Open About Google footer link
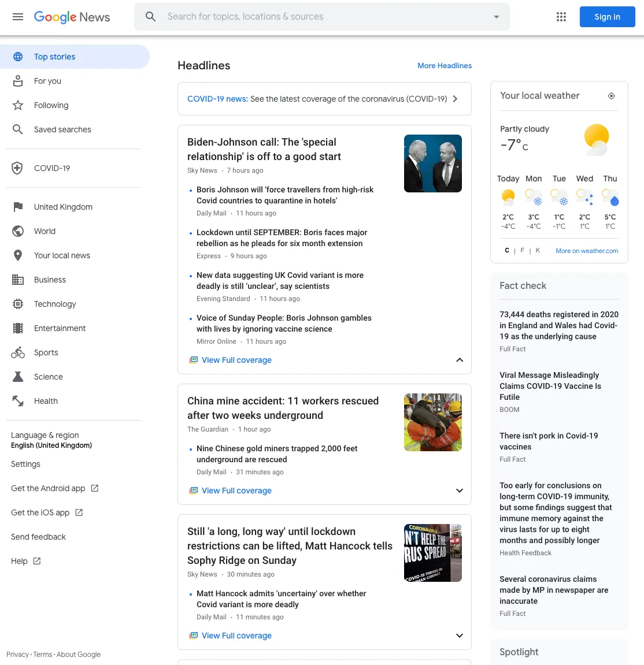Screen dimensions: 644x665 [79, 655]
